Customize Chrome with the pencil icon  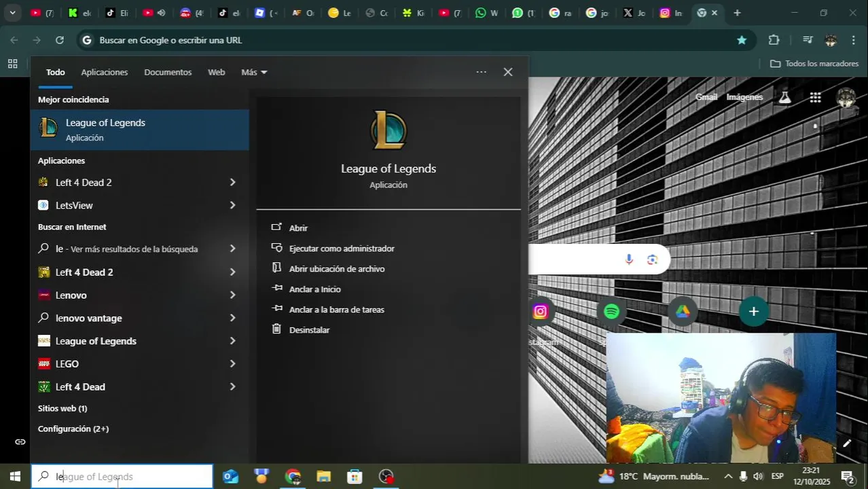847,443
